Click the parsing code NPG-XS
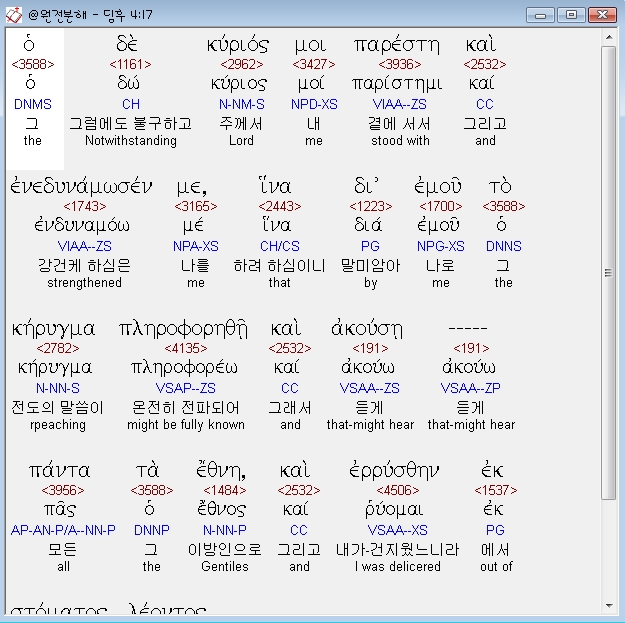Viewport: 625px width, 623px height. coord(441,246)
